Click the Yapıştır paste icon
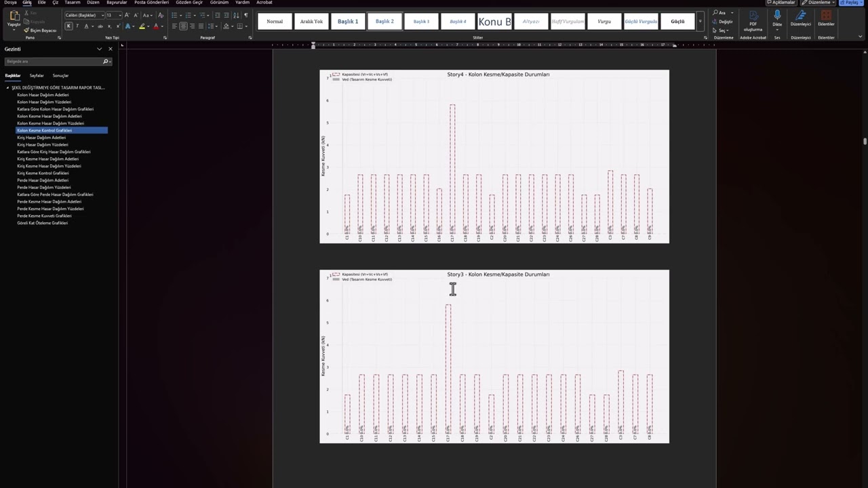 coord(14,16)
